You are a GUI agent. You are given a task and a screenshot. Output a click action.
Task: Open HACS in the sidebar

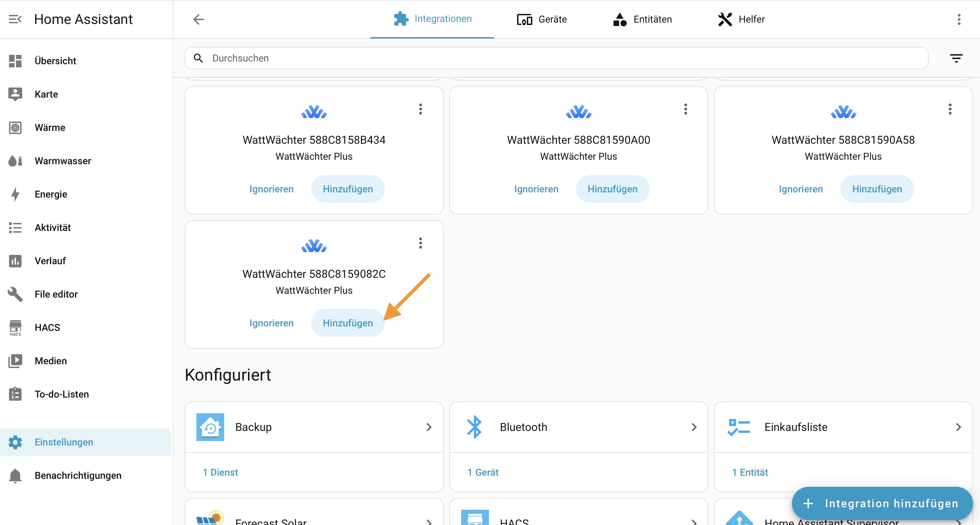[x=47, y=327]
